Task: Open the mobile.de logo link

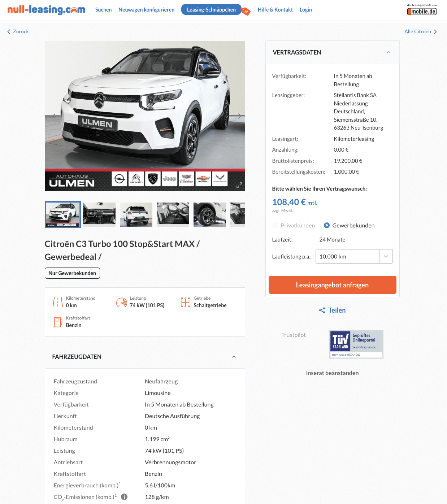Action: [422, 10]
